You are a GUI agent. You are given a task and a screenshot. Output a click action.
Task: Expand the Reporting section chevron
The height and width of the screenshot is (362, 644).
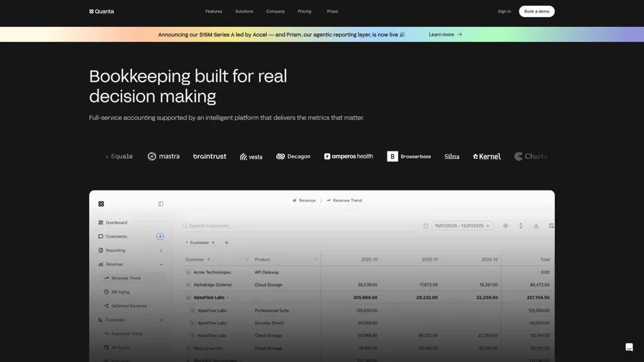click(161, 250)
